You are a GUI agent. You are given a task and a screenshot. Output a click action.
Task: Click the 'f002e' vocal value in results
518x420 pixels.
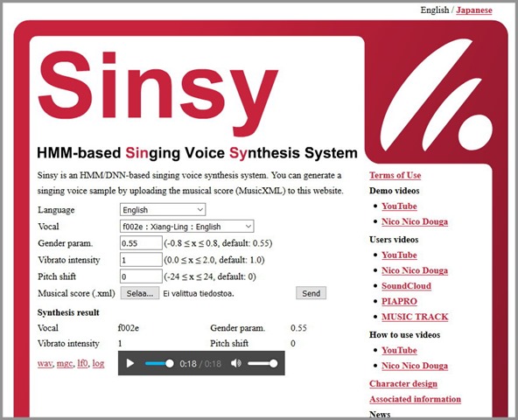coord(128,328)
